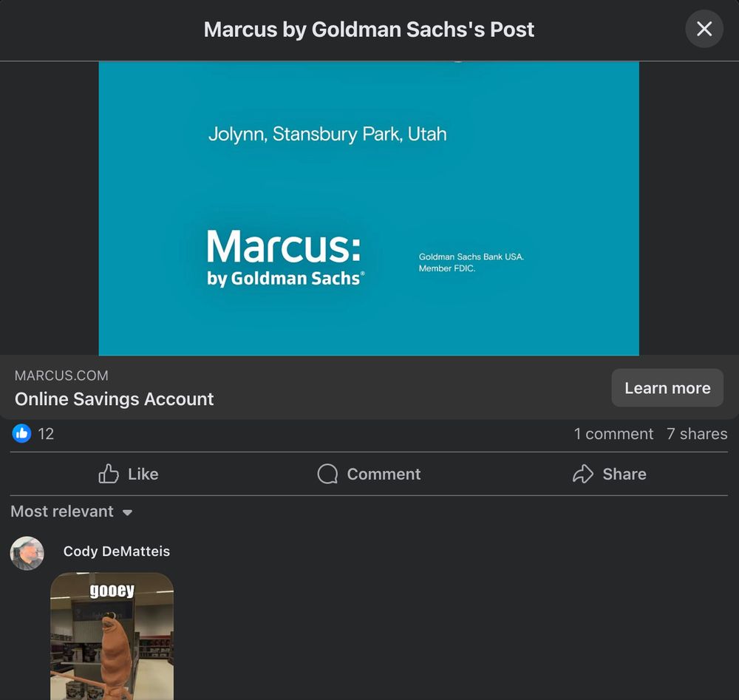The height and width of the screenshot is (700, 739).
Task: Click the Most relevant dropdown arrow
Action: (x=127, y=512)
